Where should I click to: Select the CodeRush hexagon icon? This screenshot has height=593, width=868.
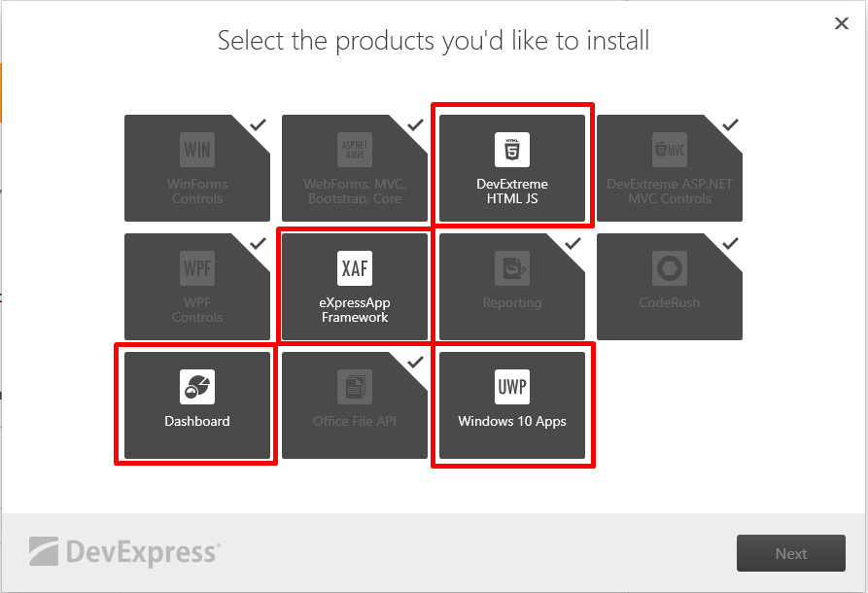pyautogui.click(x=670, y=268)
